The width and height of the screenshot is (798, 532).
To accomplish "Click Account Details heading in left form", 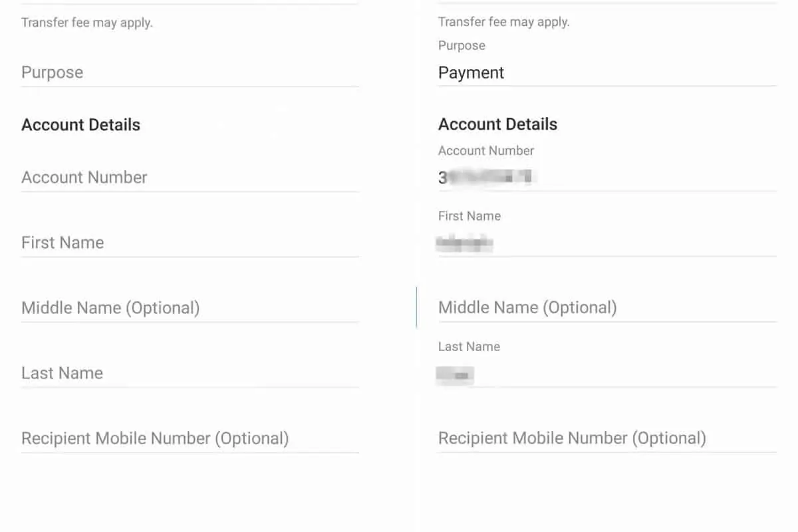I will pyautogui.click(x=81, y=125).
